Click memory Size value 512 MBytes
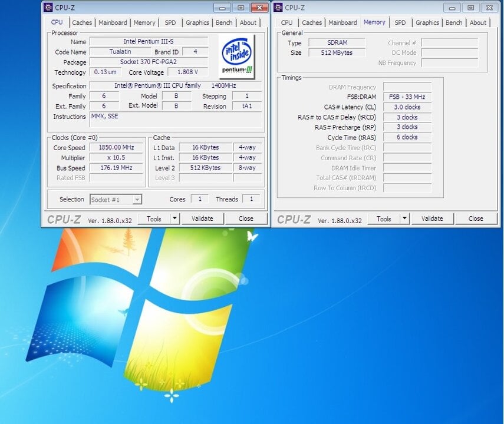The height and width of the screenshot is (424, 504). click(x=337, y=52)
